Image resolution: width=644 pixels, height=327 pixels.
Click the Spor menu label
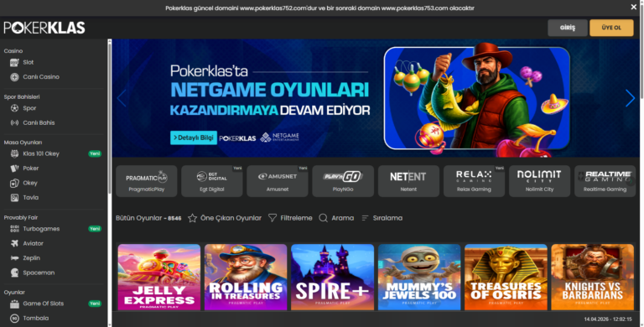click(x=29, y=108)
